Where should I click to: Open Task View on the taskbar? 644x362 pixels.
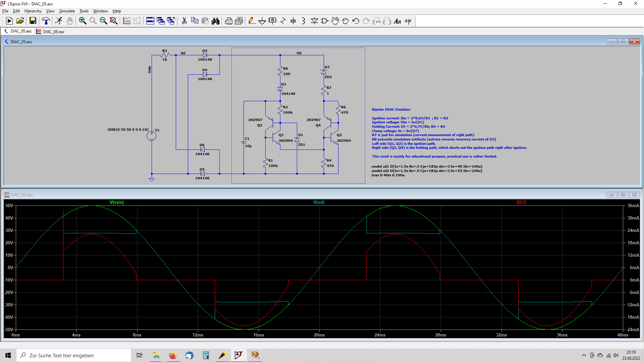[x=140, y=355]
